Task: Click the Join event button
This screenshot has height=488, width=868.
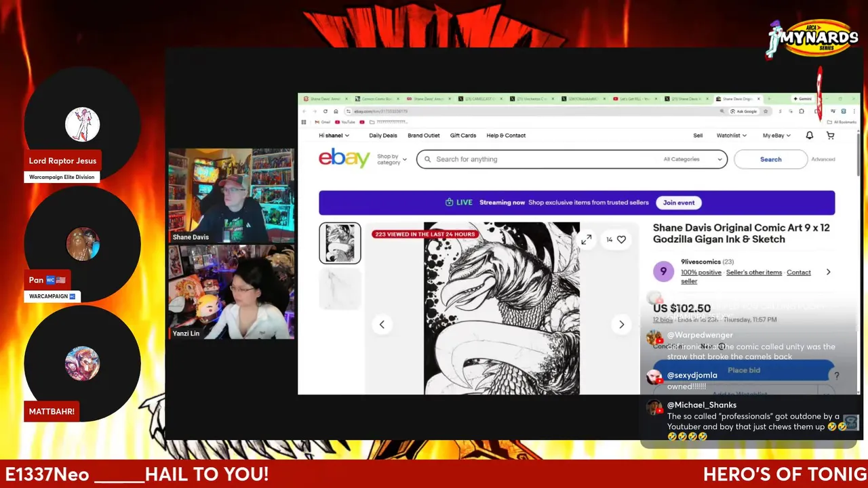Action: pyautogui.click(x=679, y=203)
